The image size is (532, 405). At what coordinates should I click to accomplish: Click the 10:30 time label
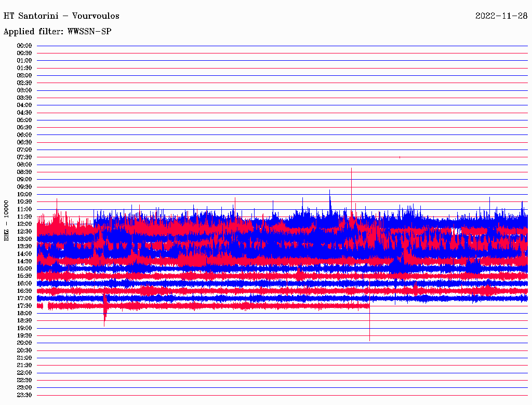click(x=24, y=201)
